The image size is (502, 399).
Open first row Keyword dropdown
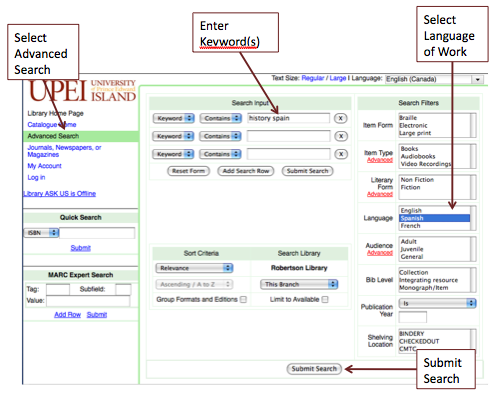click(173, 118)
